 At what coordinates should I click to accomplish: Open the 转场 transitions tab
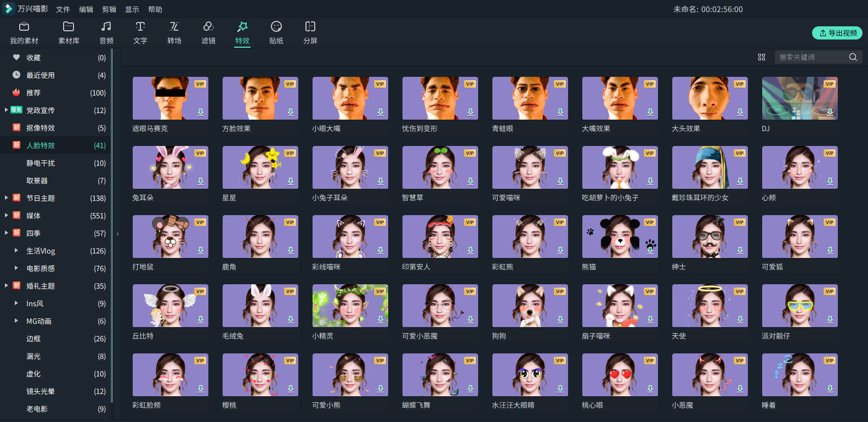(174, 33)
